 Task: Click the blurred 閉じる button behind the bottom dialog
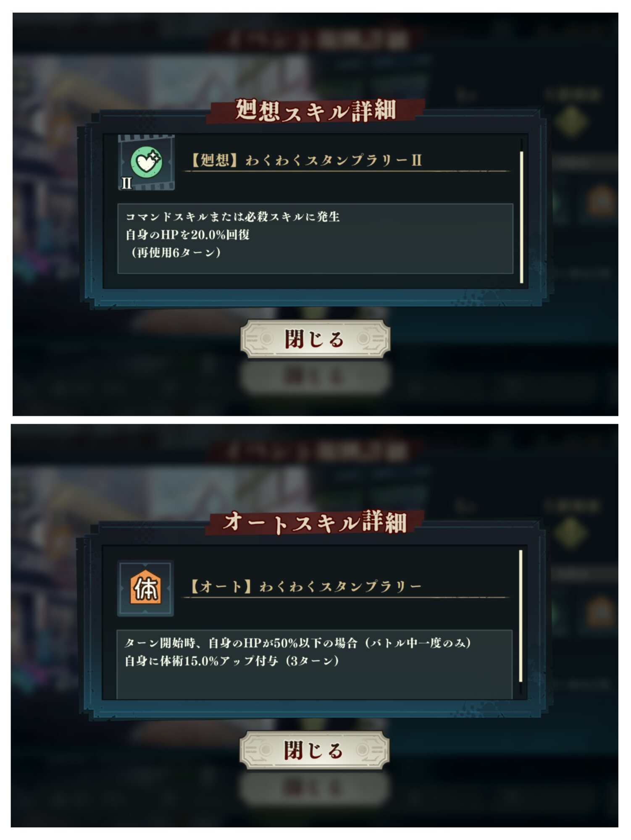click(314, 788)
